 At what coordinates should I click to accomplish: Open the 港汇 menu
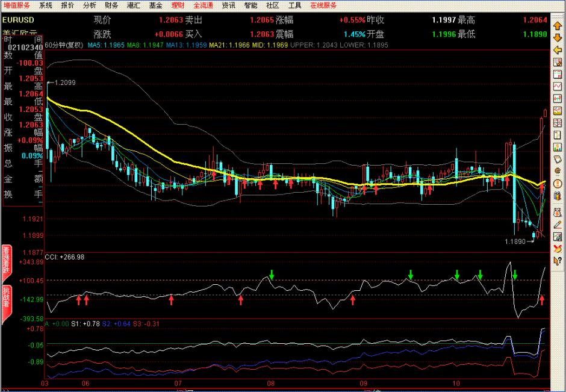(134, 5)
